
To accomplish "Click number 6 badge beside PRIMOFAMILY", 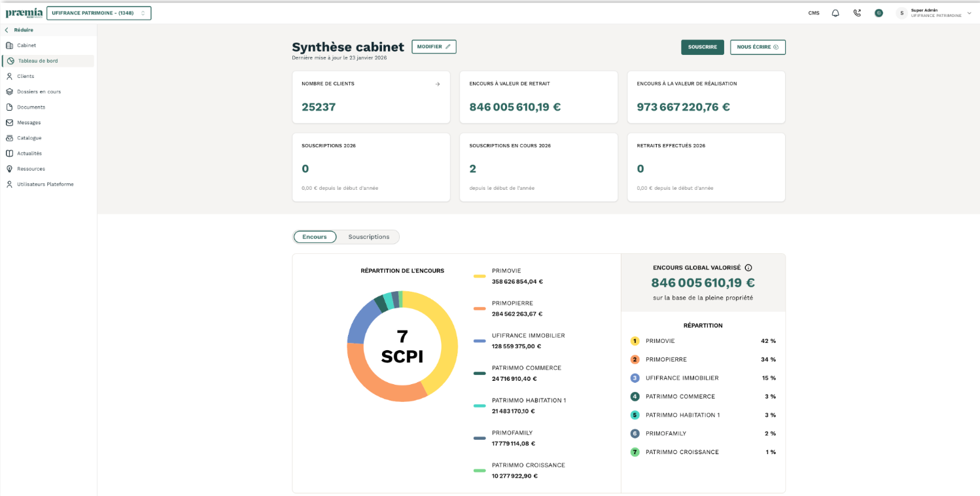I will pyautogui.click(x=635, y=434).
